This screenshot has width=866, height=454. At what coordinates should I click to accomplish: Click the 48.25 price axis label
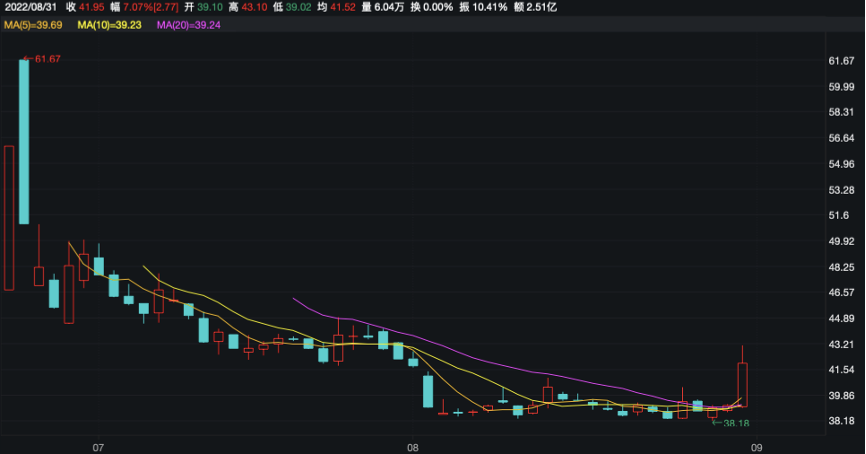[x=841, y=267]
